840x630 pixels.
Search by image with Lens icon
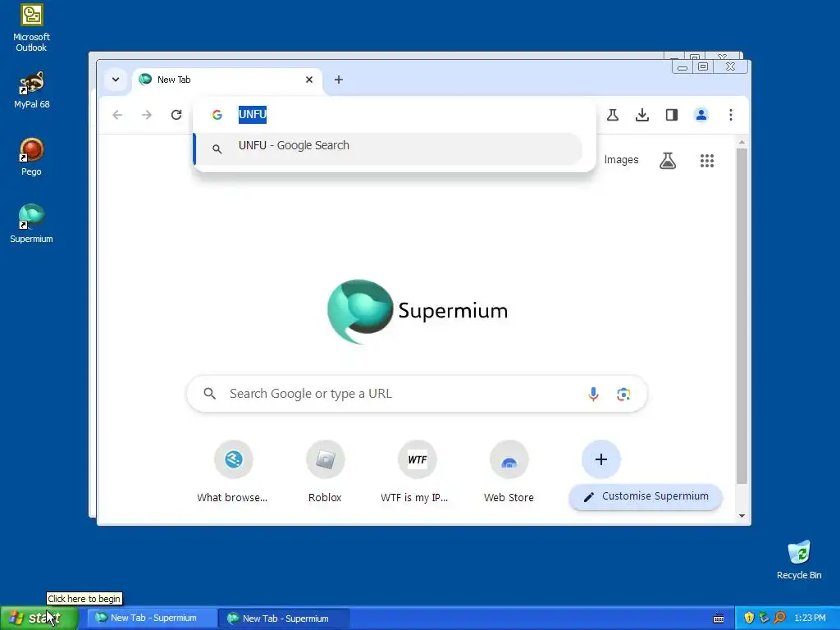click(623, 395)
